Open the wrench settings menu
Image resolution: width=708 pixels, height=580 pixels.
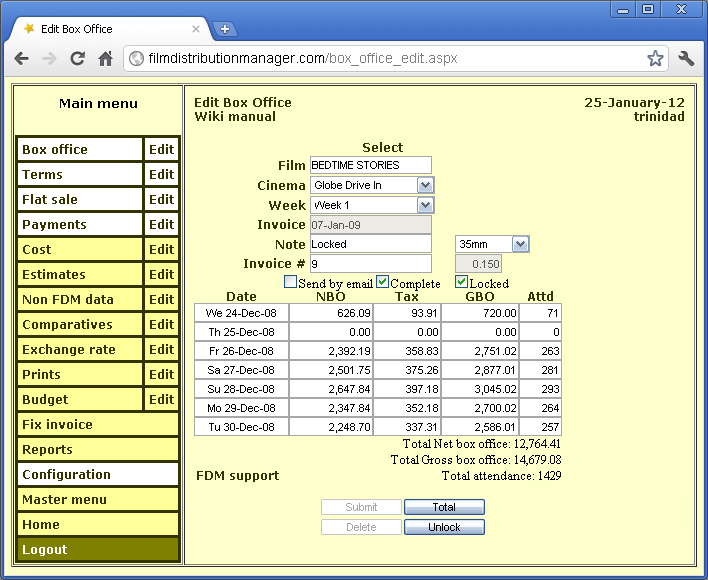click(x=686, y=59)
